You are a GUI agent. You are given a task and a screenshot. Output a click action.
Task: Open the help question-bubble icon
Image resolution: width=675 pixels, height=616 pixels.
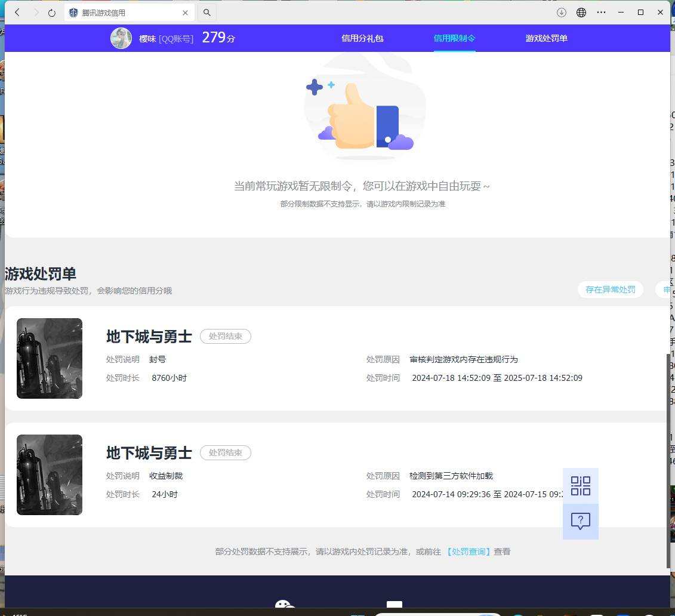pyautogui.click(x=580, y=521)
